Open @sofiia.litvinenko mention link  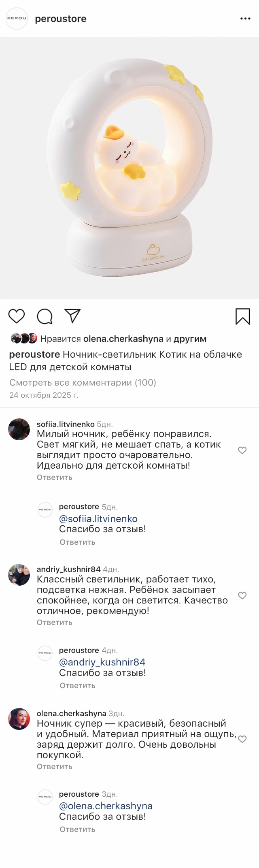(x=98, y=518)
